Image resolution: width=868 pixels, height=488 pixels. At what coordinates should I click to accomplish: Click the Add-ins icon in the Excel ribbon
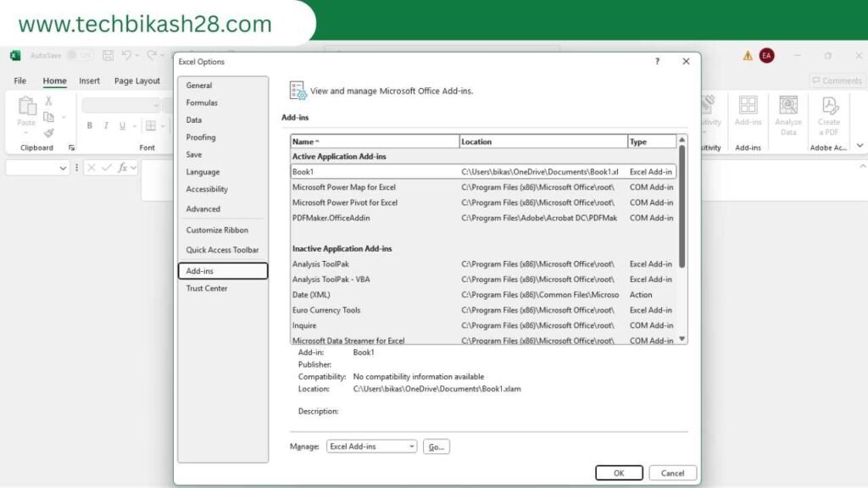pos(748,104)
